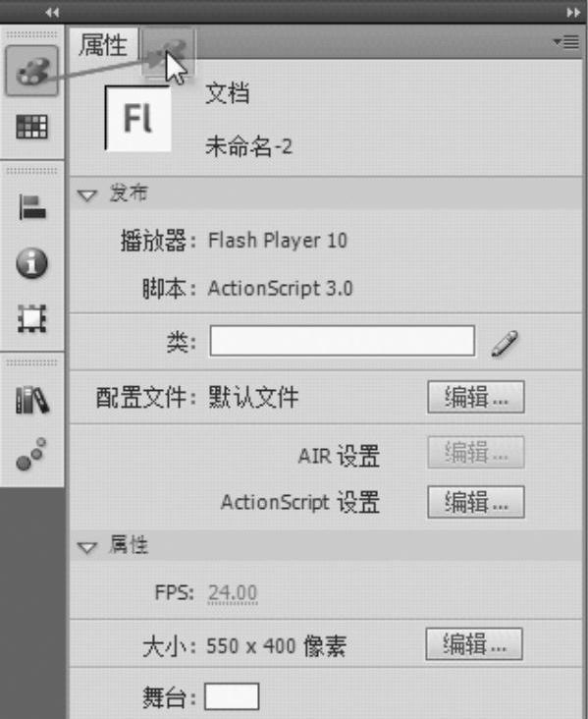Open the Motion Presets dots icon
This screenshot has width=588, height=719.
pyautogui.click(x=31, y=454)
